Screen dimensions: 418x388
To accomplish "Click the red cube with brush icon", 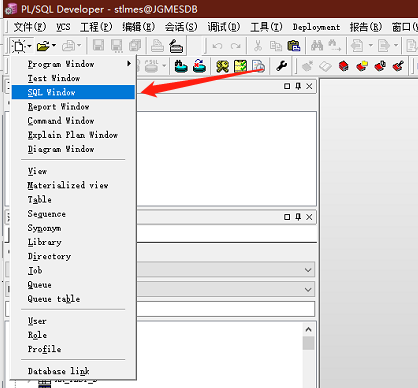I will click(398, 66).
